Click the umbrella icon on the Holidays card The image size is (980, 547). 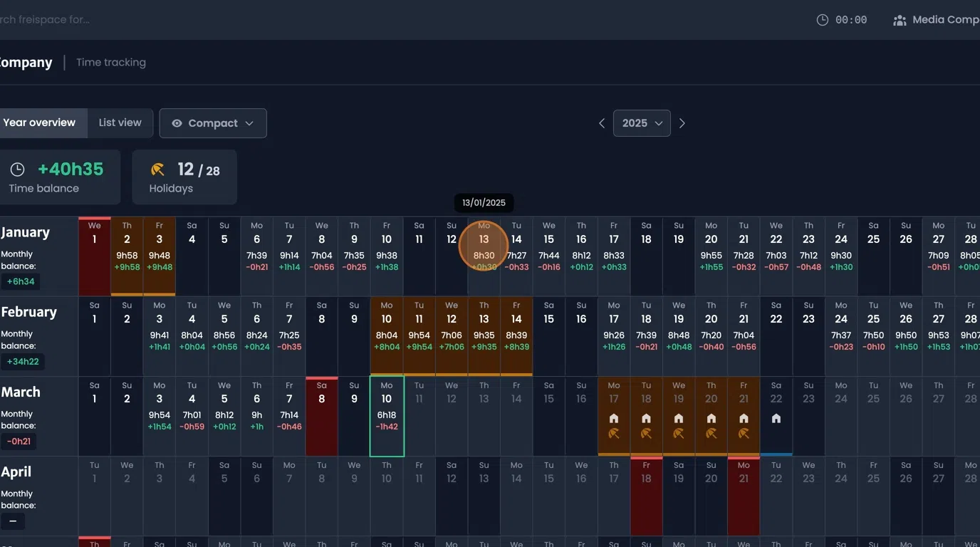tap(157, 170)
